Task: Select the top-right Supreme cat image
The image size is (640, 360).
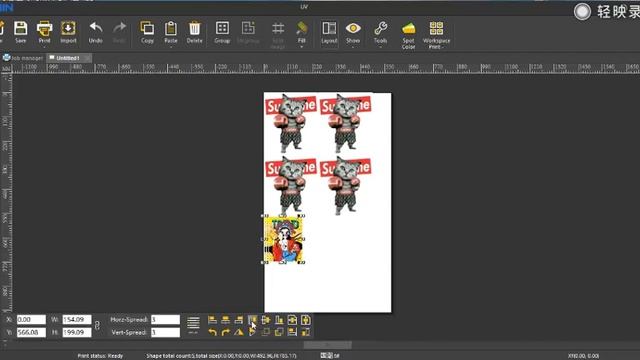Action: (345, 123)
